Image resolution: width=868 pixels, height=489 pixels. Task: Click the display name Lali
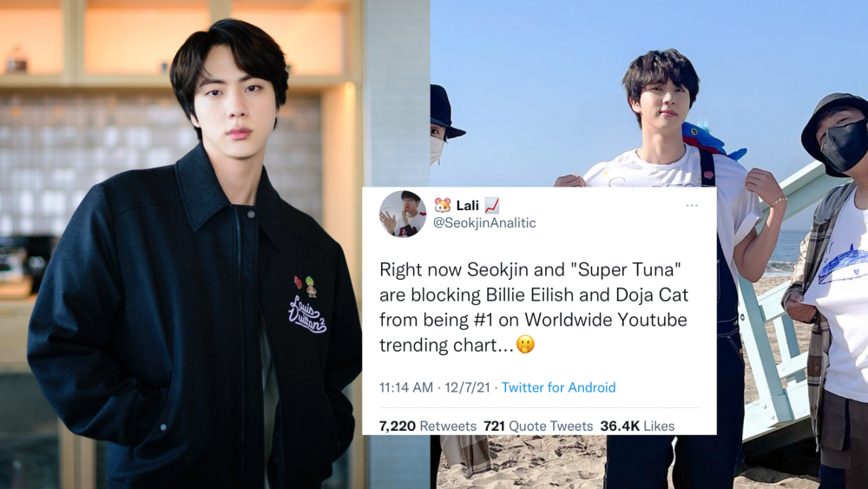coord(467,206)
